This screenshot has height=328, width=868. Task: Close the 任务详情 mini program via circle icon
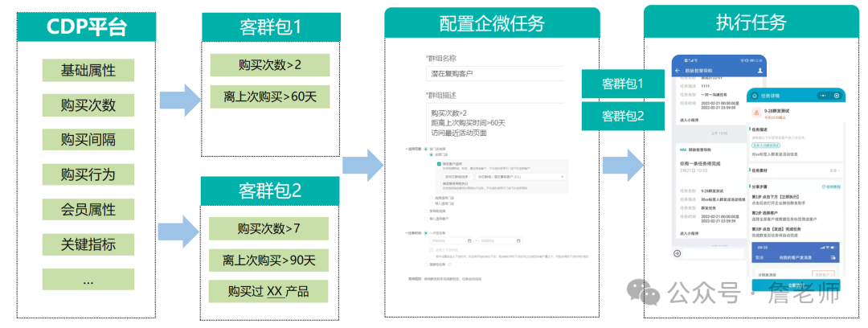point(837,96)
